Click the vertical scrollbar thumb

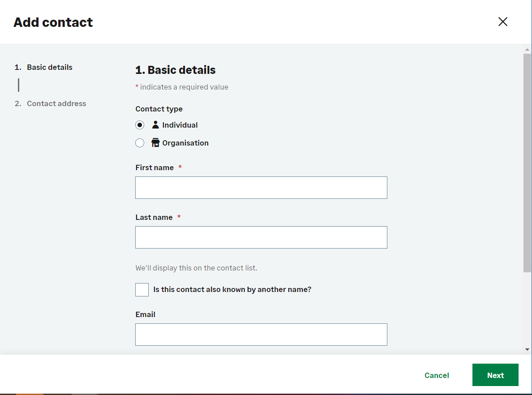pyautogui.click(x=527, y=161)
